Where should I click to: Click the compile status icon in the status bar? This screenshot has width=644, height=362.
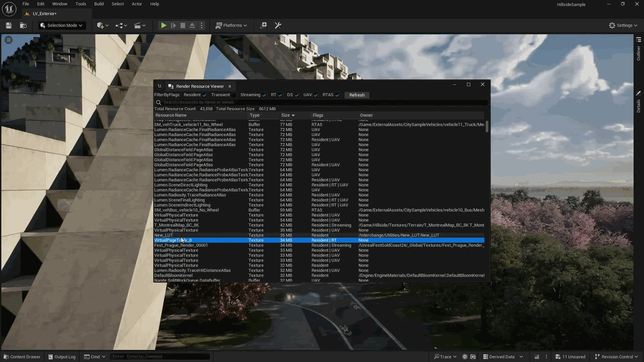pyautogui.click(x=537, y=357)
